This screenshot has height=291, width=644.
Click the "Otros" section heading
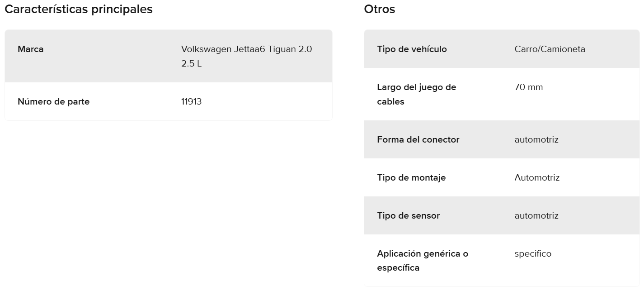coord(379,9)
